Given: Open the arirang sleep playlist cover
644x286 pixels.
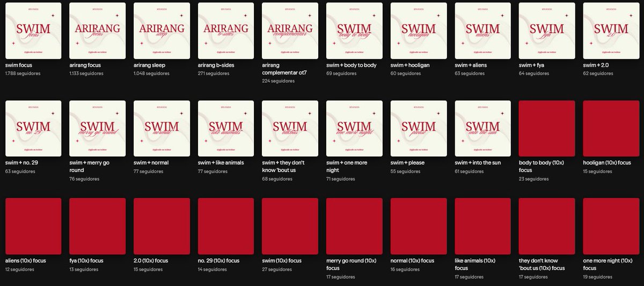Looking at the screenshot, I should tap(162, 31).
